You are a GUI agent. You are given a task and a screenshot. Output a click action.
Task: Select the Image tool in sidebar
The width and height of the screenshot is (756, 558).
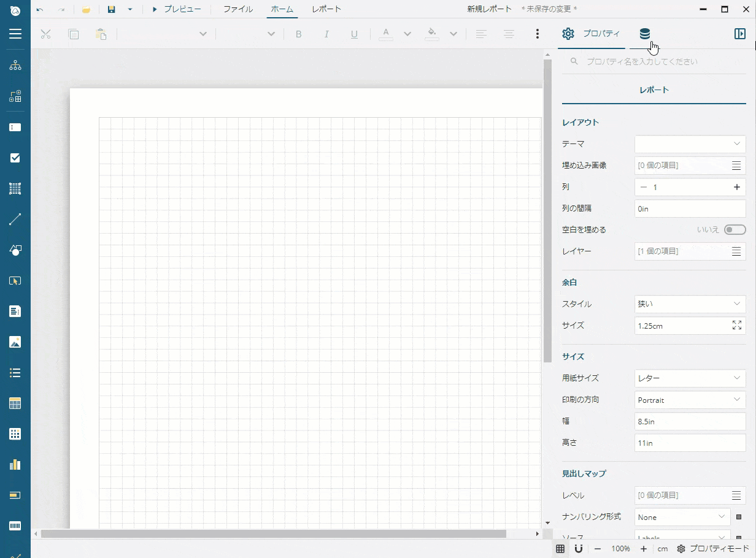[x=15, y=342]
